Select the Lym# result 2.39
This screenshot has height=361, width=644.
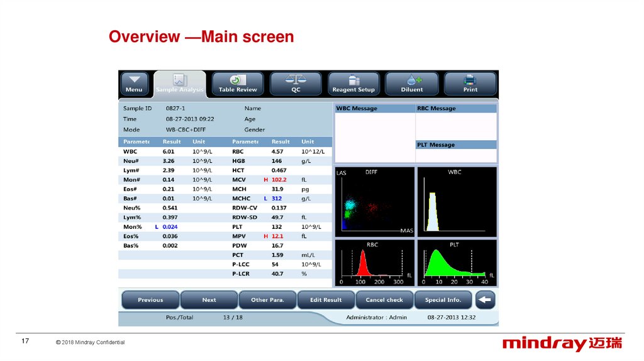click(x=169, y=170)
